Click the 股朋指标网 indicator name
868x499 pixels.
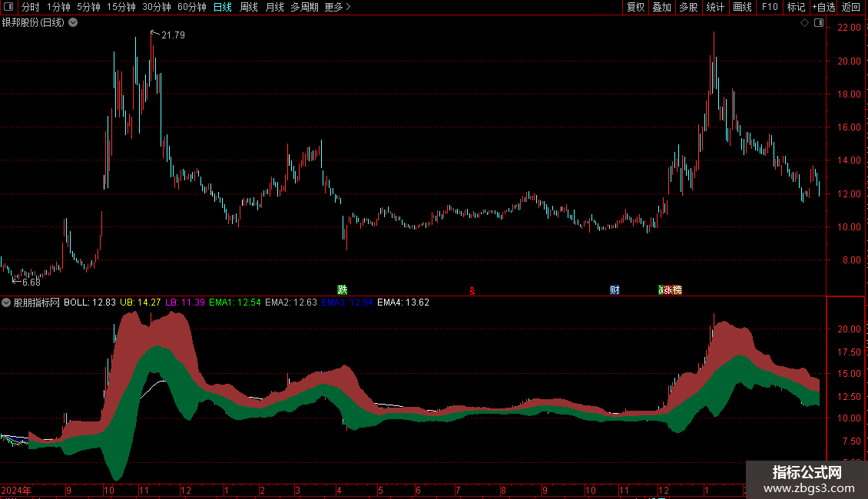click(37, 302)
